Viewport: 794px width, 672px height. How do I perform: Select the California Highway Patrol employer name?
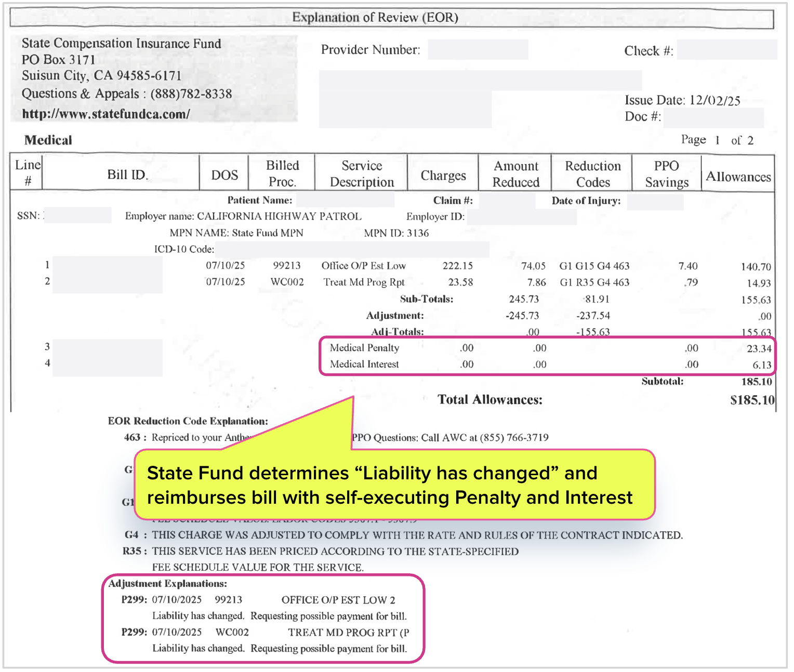point(279,217)
